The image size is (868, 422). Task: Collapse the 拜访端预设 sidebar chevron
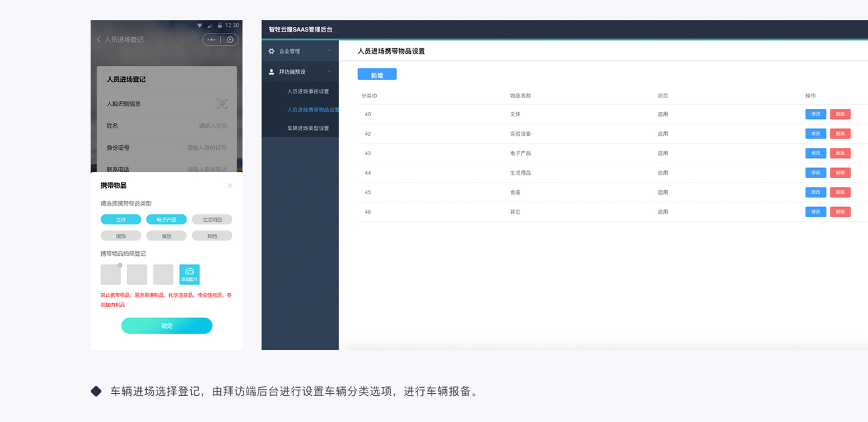tap(329, 72)
